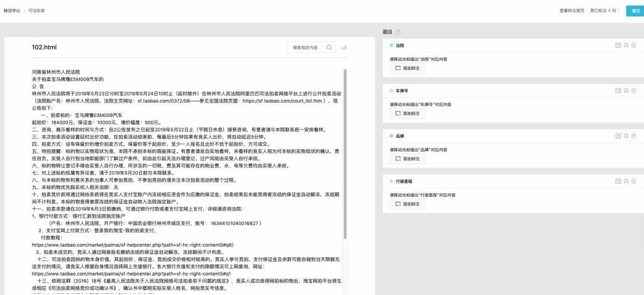Image resolution: width=644 pixels, height=295 pixels.
Task: Collapse the 法院 question card
Action: pos(634,45)
